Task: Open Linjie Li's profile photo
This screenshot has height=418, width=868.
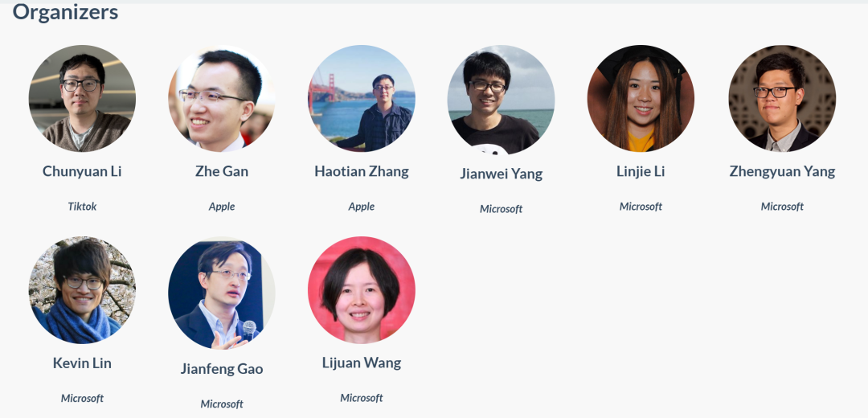Action: [x=641, y=98]
